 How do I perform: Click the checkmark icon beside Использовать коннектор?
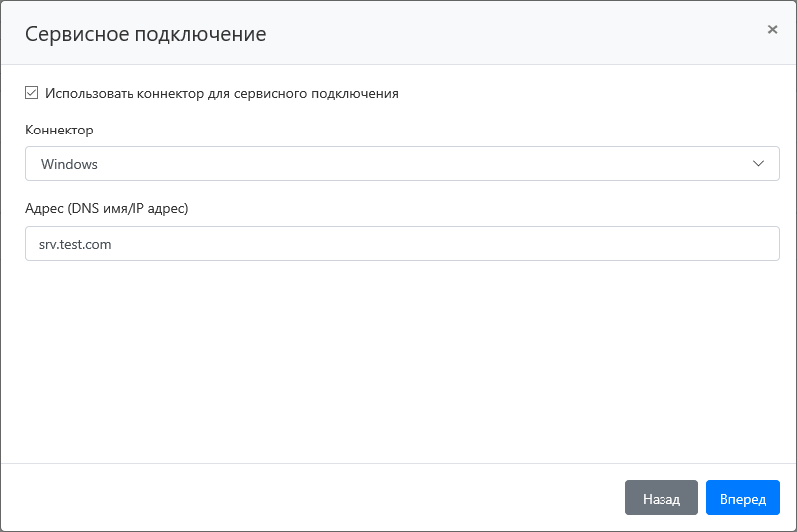click(31, 93)
